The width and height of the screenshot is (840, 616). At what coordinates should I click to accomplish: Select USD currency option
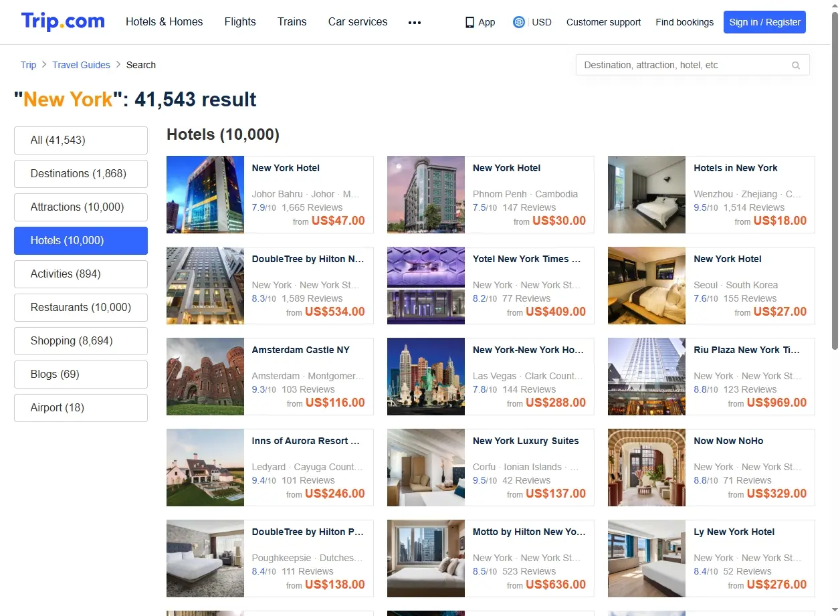[542, 22]
